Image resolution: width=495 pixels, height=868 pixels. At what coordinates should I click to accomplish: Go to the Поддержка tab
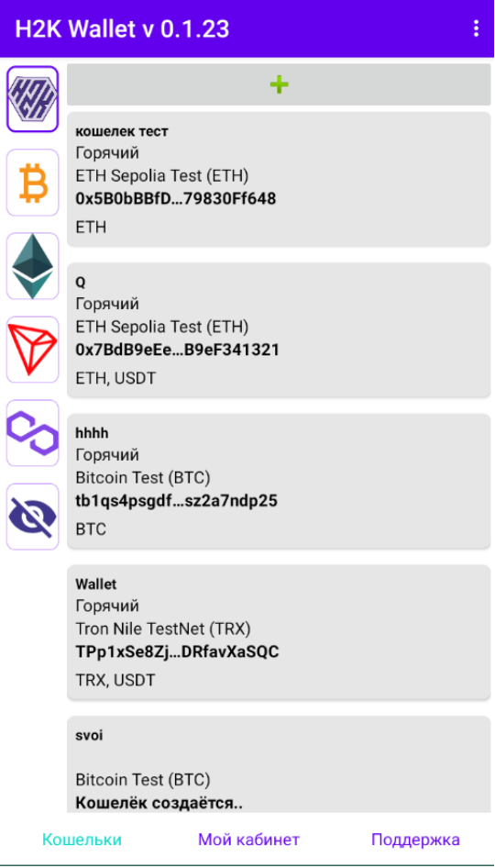coord(415,840)
